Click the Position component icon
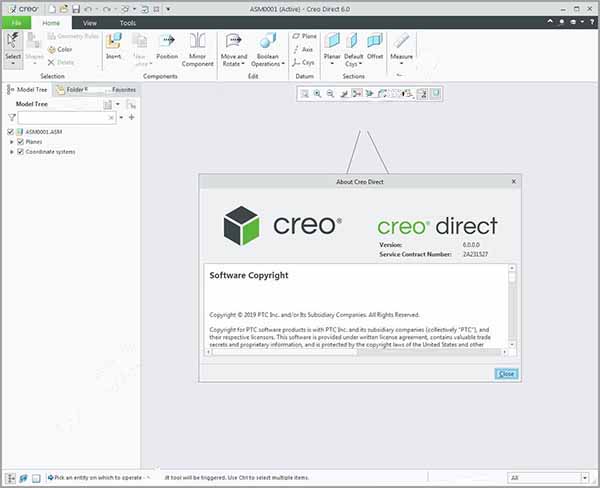Screen dimensions: 600x488 pos(167,41)
